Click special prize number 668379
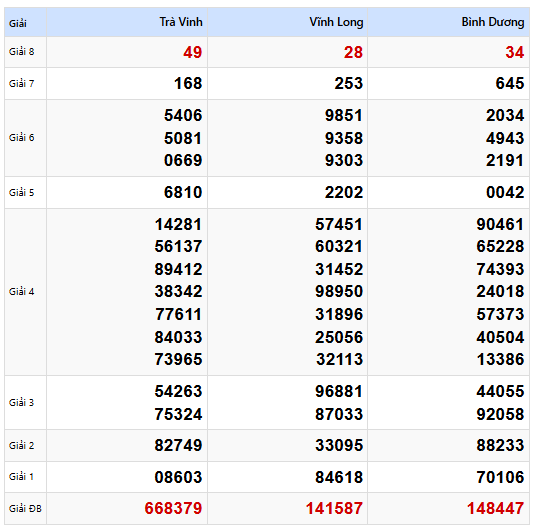Image resolution: width=534 pixels, height=532 pixels. (173, 508)
